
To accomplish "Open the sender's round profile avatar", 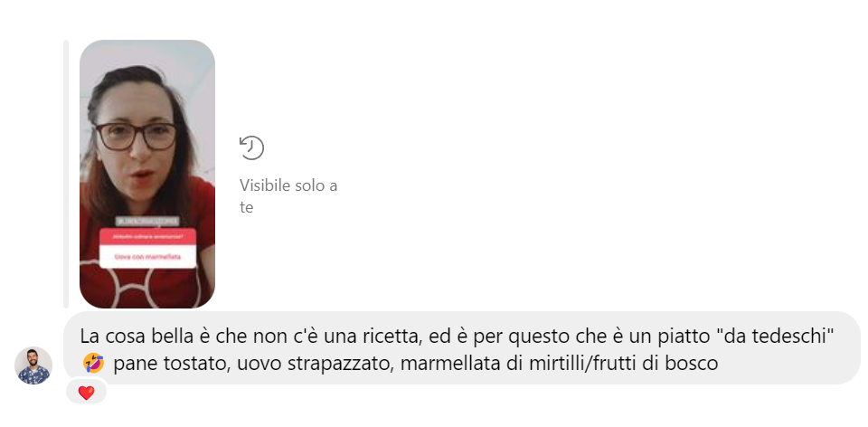I will click(33, 365).
